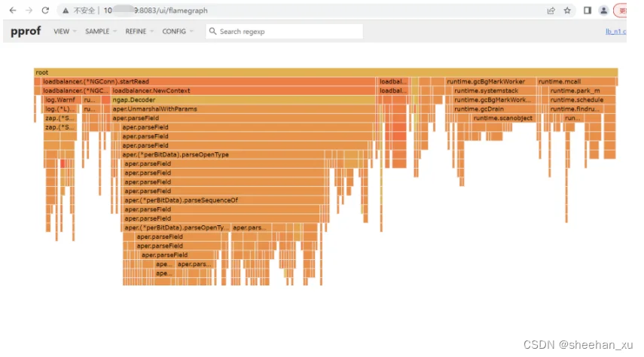Select the ngap.Decoder flame frame

(x=243, y=100)
